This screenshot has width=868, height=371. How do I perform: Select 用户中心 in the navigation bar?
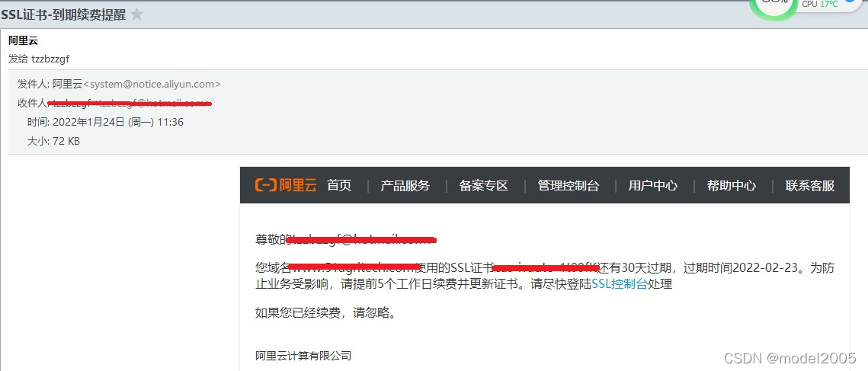pyautogui.click(x=652, y=186)
